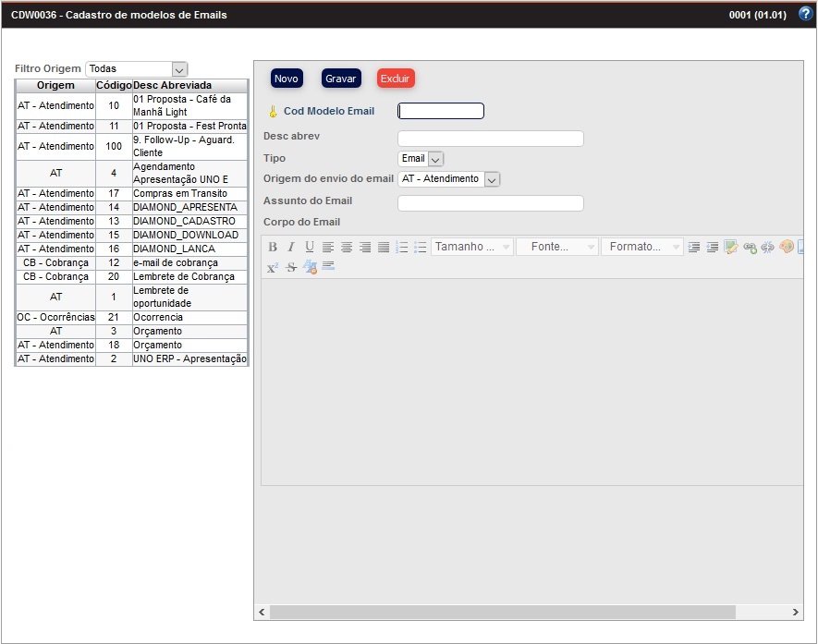Increase the paragraph indent

tap(694, 247)
